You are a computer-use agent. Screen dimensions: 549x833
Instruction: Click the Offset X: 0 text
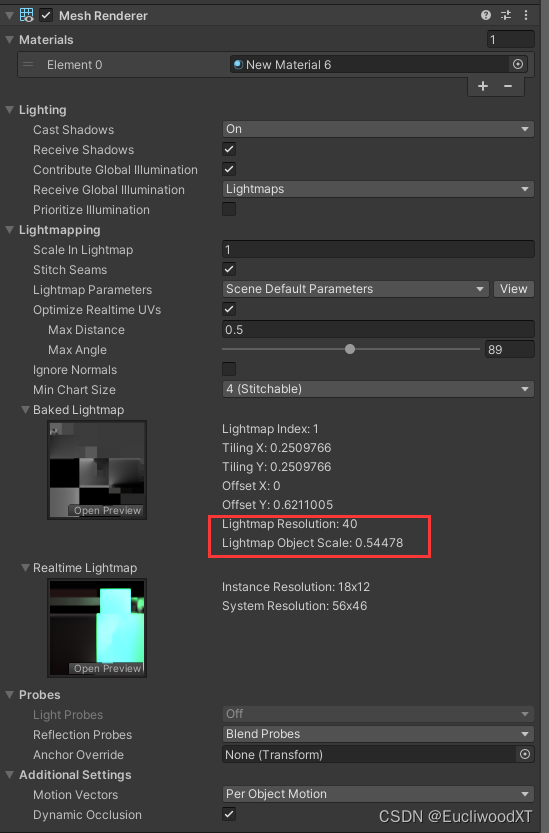point(251,486)
